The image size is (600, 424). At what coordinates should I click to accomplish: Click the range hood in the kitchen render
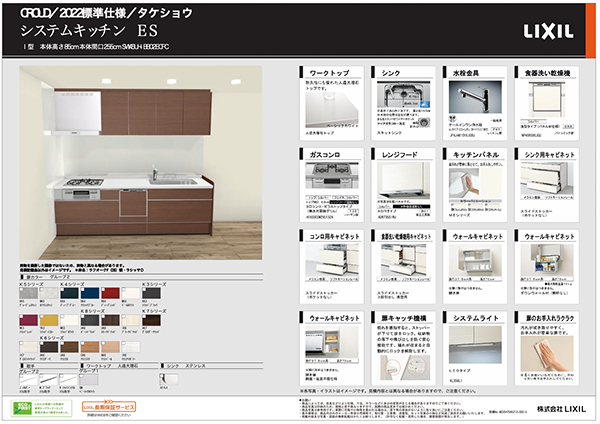pyautogui.click(x=77, y=113)
